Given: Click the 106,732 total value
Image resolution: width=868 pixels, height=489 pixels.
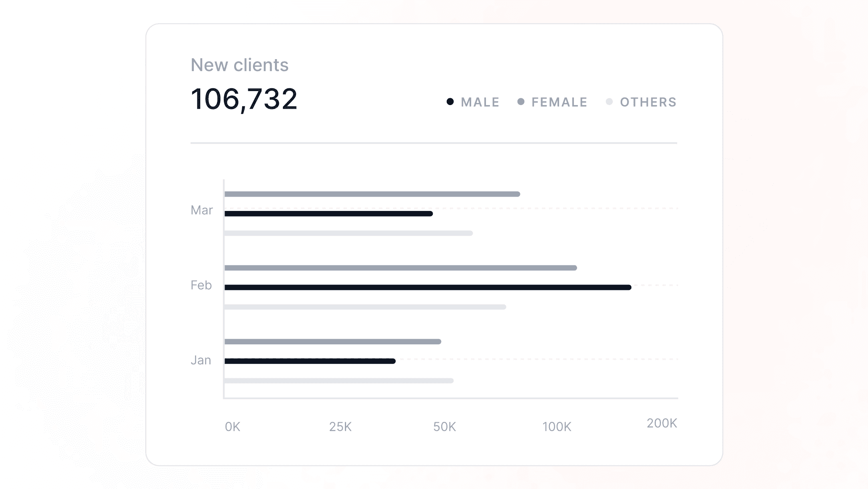Looking at the screenshot, I should coord(244,99).
